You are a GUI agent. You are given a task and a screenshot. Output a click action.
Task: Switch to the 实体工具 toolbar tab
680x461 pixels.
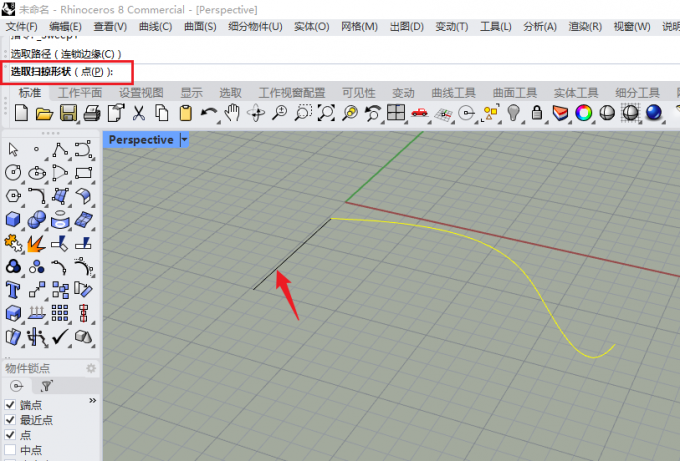coord(576,93)
